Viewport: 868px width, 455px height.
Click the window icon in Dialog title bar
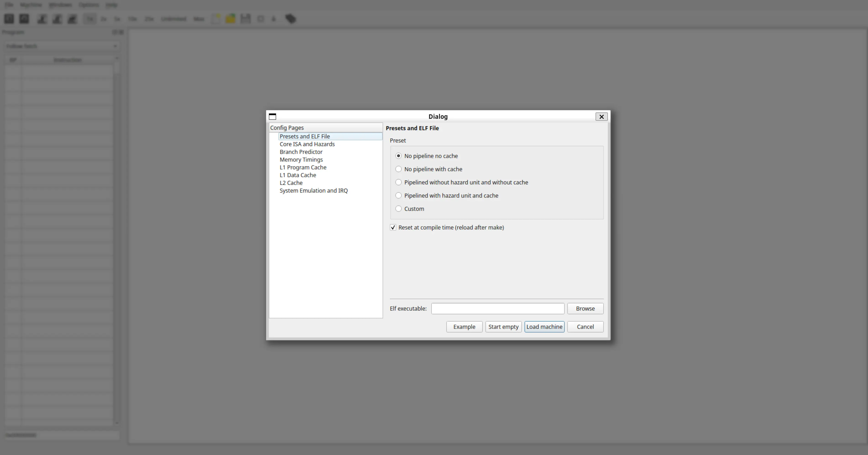[x=272, y=117]
